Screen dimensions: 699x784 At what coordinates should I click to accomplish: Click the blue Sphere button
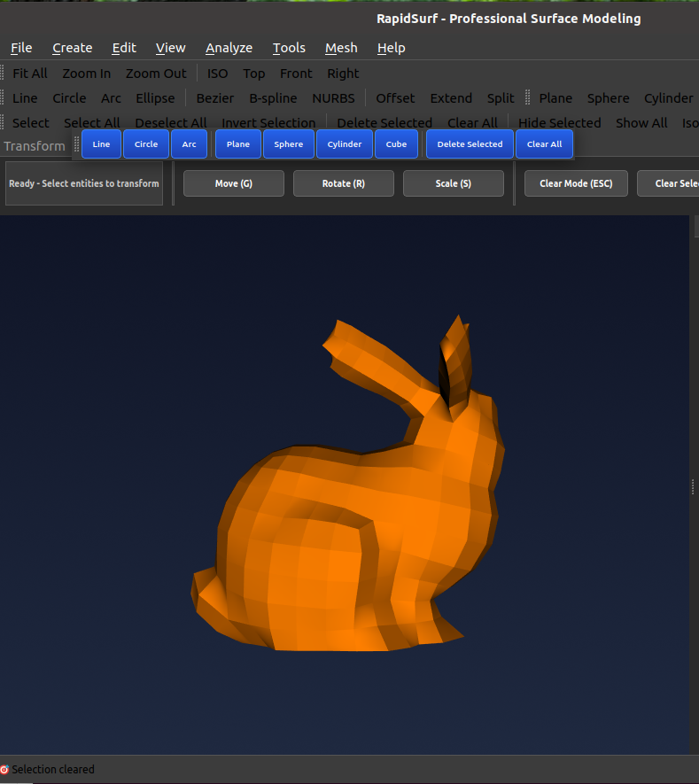click(289, 144)
